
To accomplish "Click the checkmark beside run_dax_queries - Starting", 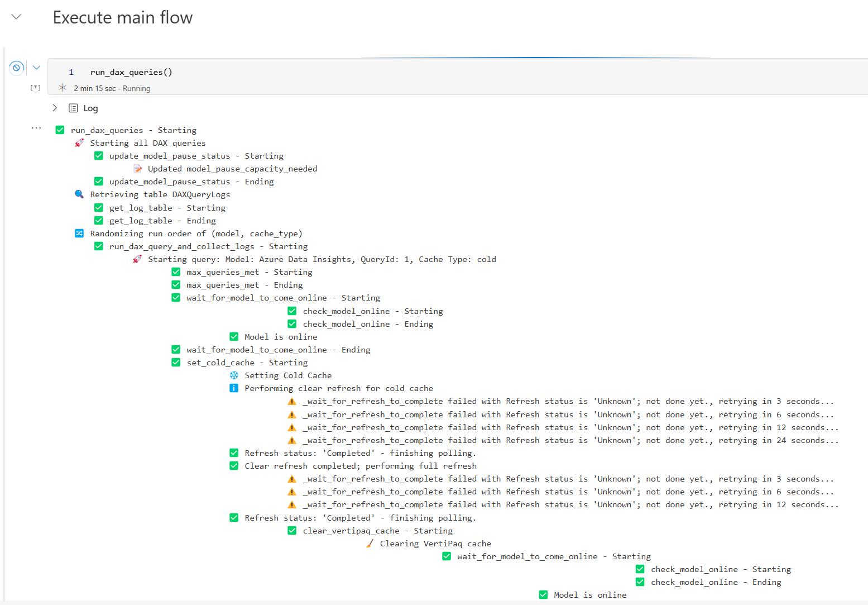I will 60,130.
